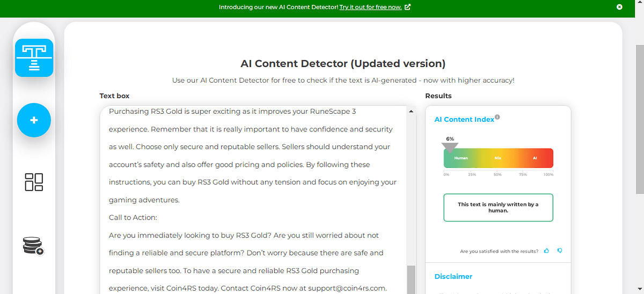Image resolution: width=644 pixels, height=294 pixels.
Task: Click the 'Results' label
Action: 438,96
